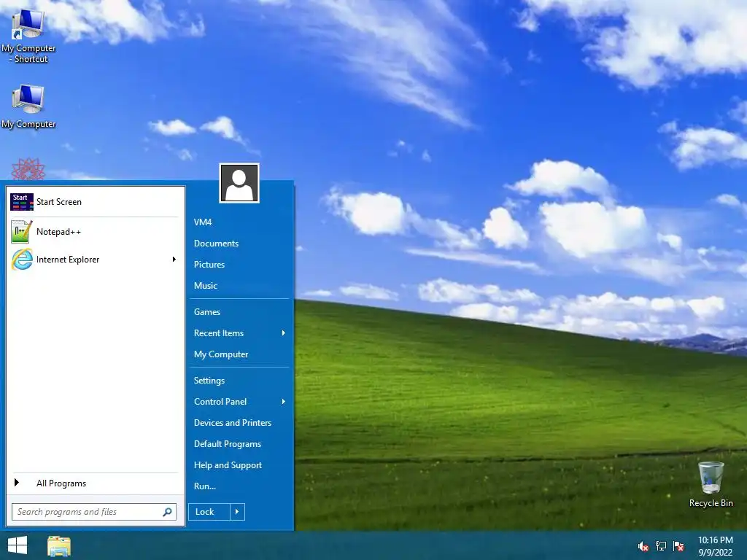Image resolution: width=747 pixels, height=560 pixels.
Task: Open the Run... dialog
Action: (x=239, y=486)
